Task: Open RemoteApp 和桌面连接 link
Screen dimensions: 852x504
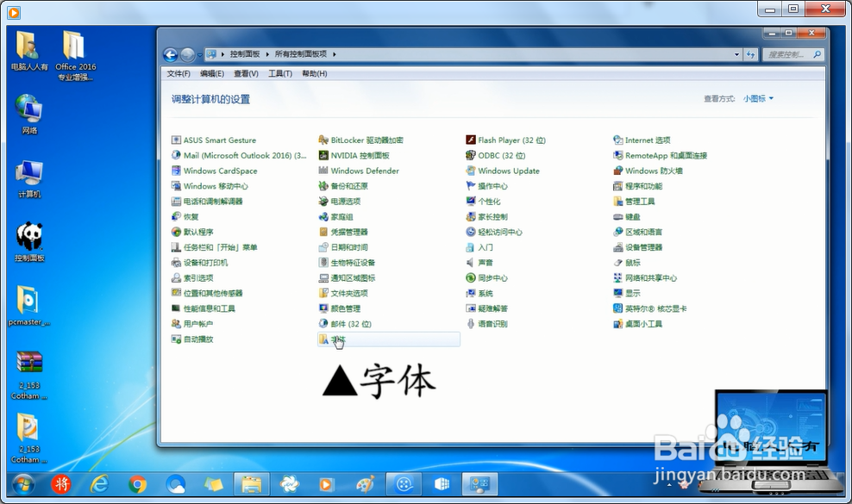Action: point(661,155)
